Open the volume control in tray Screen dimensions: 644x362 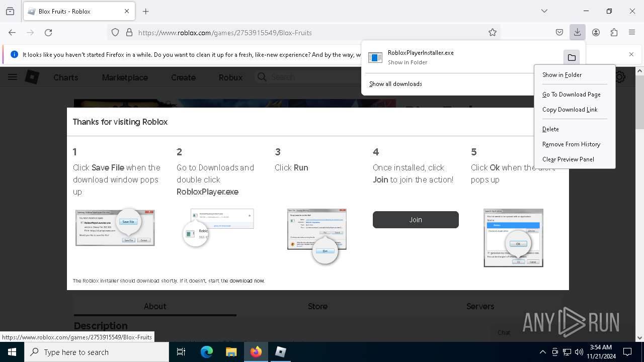579,352
